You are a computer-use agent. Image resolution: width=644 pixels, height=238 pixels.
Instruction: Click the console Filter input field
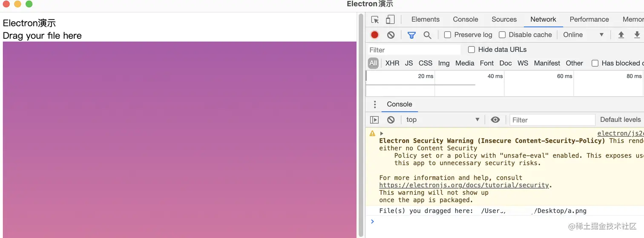[x=552, y=120]
